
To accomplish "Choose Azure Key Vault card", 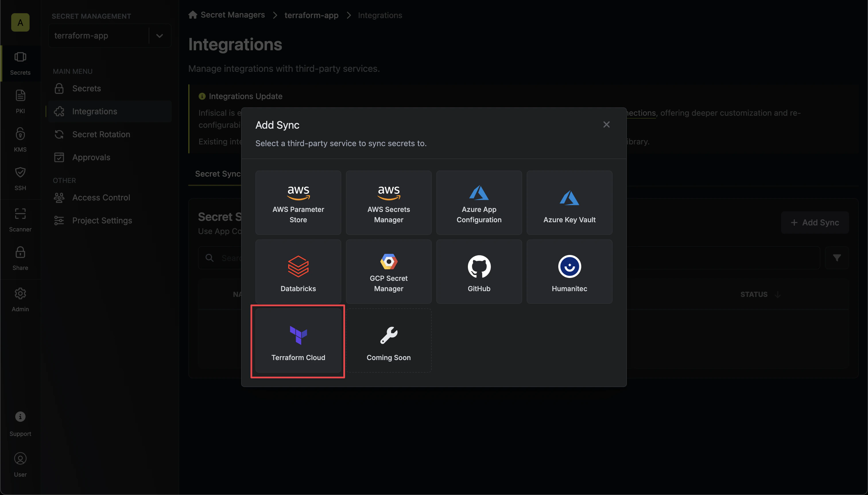I will click(569, 203).
